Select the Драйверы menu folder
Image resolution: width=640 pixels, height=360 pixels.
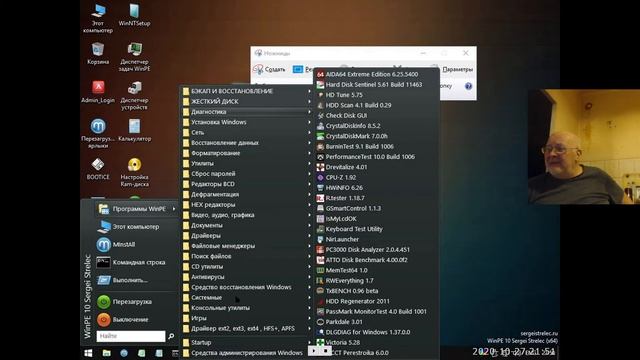click(x=247, y=236)
